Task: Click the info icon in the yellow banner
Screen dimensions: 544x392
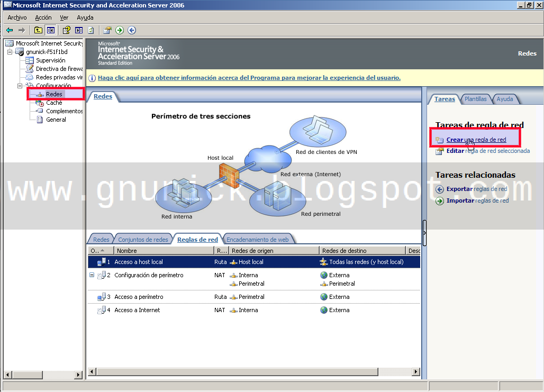Action: 92,78
